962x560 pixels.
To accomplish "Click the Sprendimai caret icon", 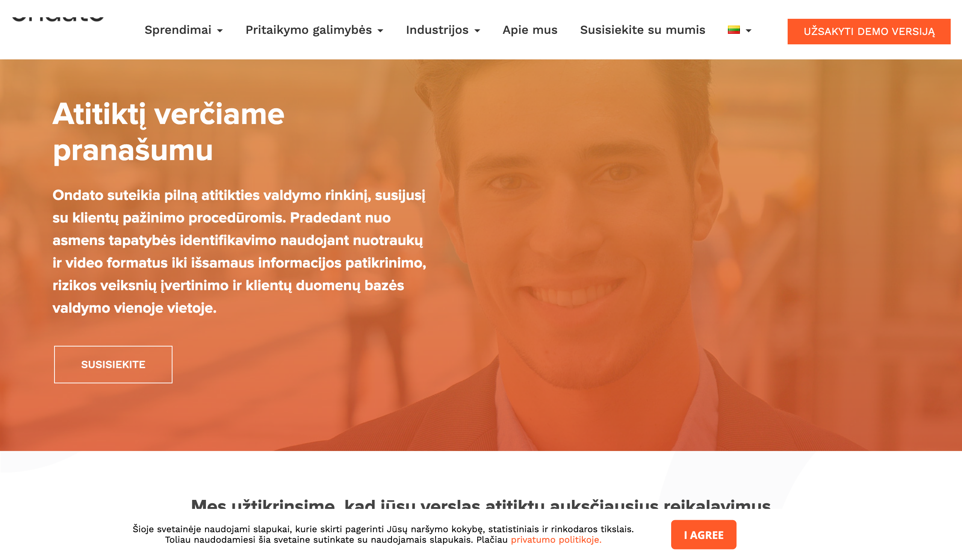I will (220, 30).
